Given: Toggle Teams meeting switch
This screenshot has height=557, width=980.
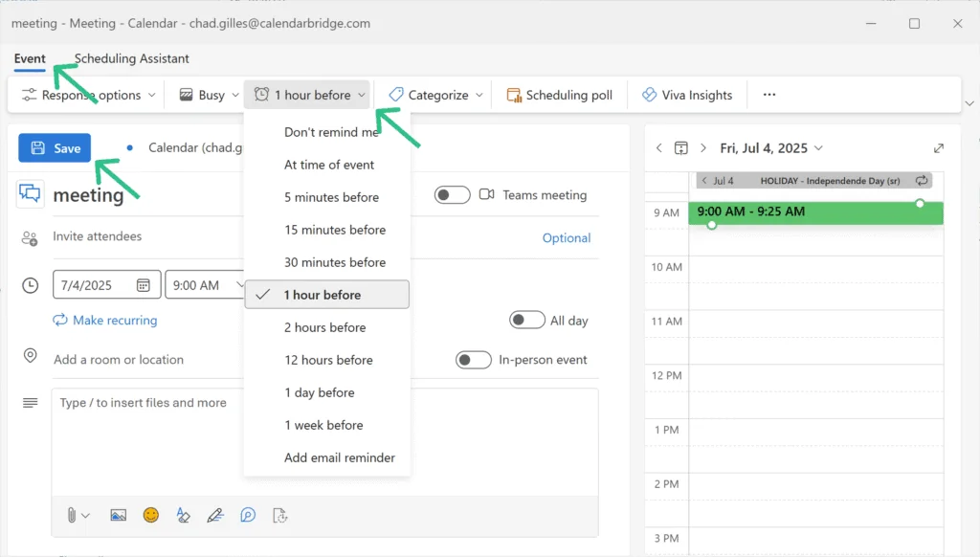Looking at the screenshot, I should (x=453, y=195).
